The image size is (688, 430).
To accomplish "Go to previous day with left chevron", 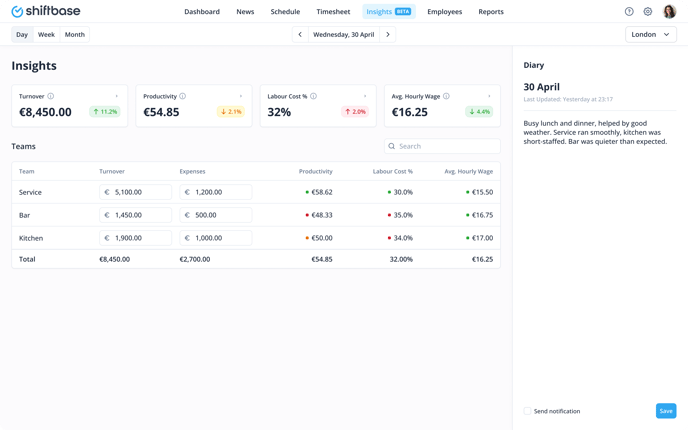I will [x=300, y=34].
